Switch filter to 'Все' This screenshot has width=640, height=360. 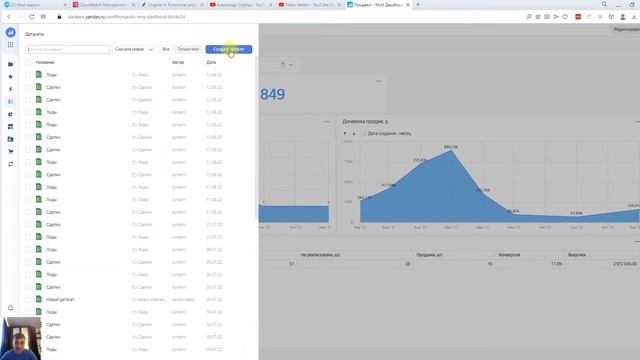166,49
